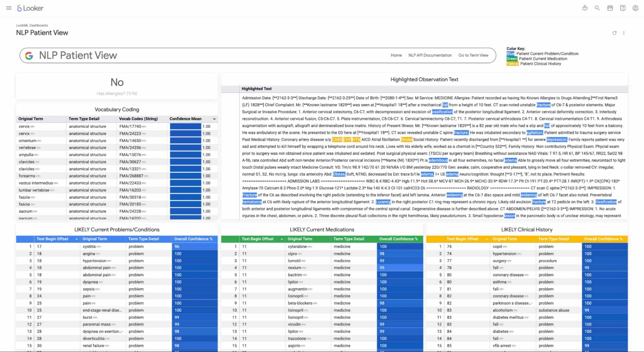Image resolution: width=644 pixels, height=352 pixels.
Task: Open the main hamburger menu
Action: coord(9,8)
